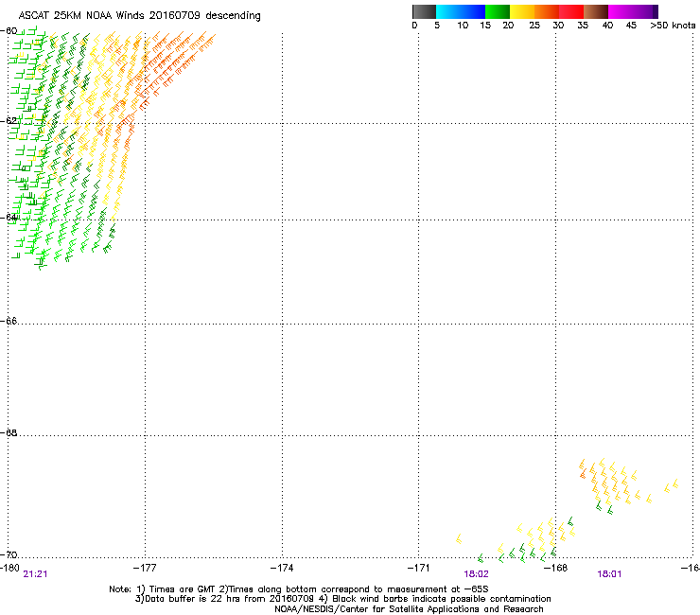Viewport: 700px width, 615px height.
Task: Click the brown 35-40 knots legend segment
Action: [x=596, y=11]
